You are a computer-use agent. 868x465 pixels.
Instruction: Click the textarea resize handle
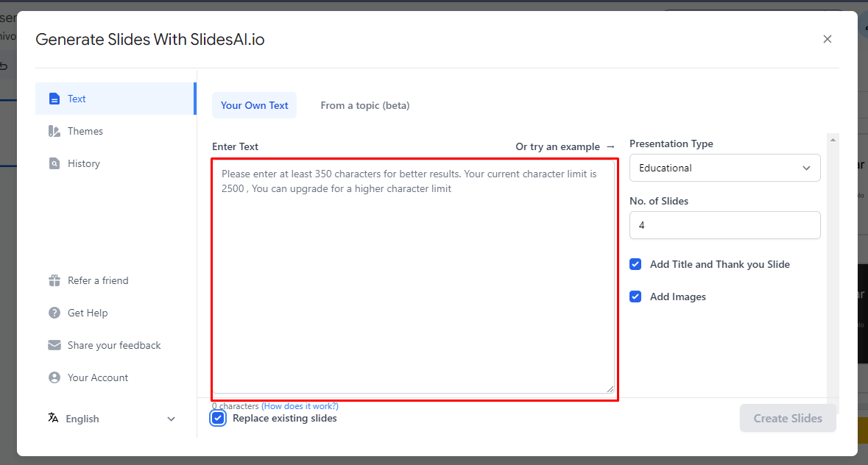[610, 389]
